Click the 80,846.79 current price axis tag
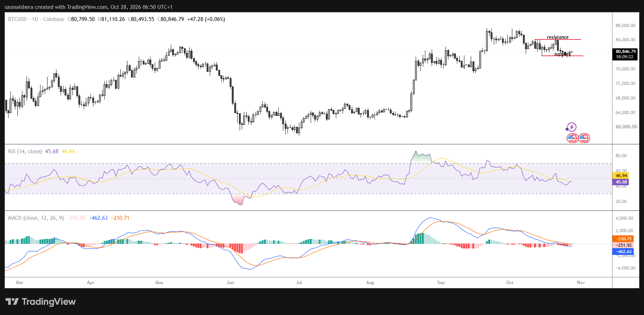Viewport: 644px width, 315px height. coord(626,52)
